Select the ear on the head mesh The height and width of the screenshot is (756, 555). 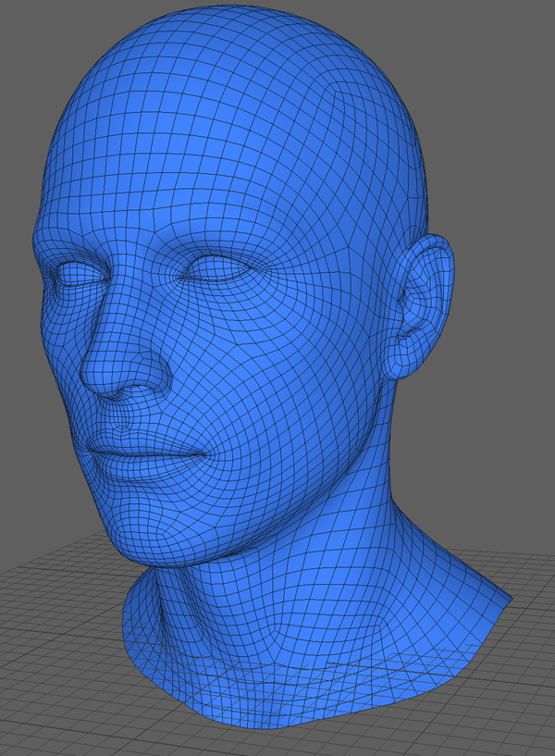(x=418, y=305)
